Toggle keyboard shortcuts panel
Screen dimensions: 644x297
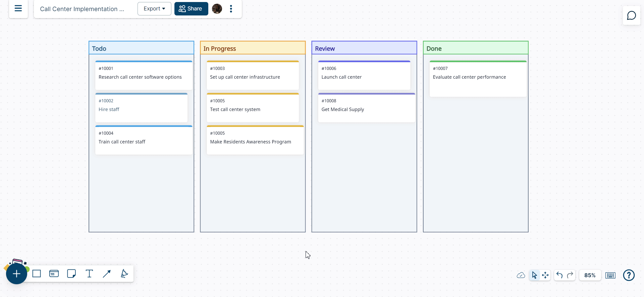610,275
